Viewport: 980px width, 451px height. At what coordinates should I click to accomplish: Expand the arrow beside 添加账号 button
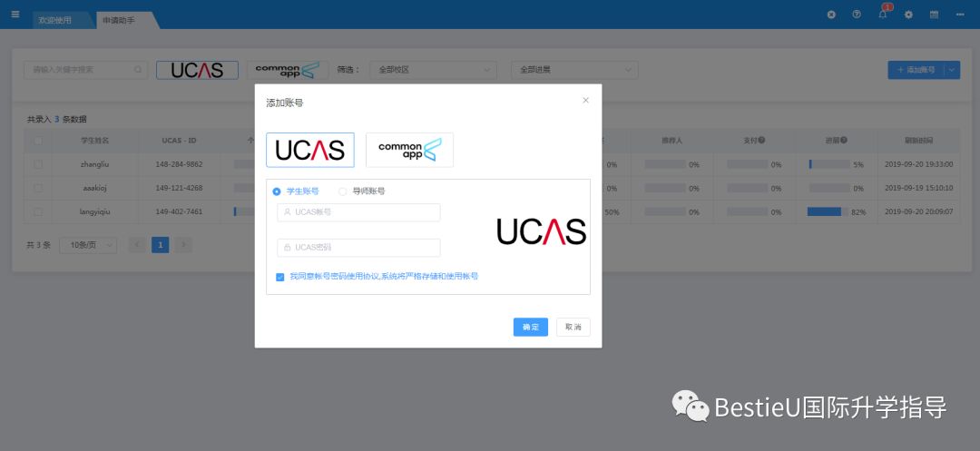pos(953,70)
